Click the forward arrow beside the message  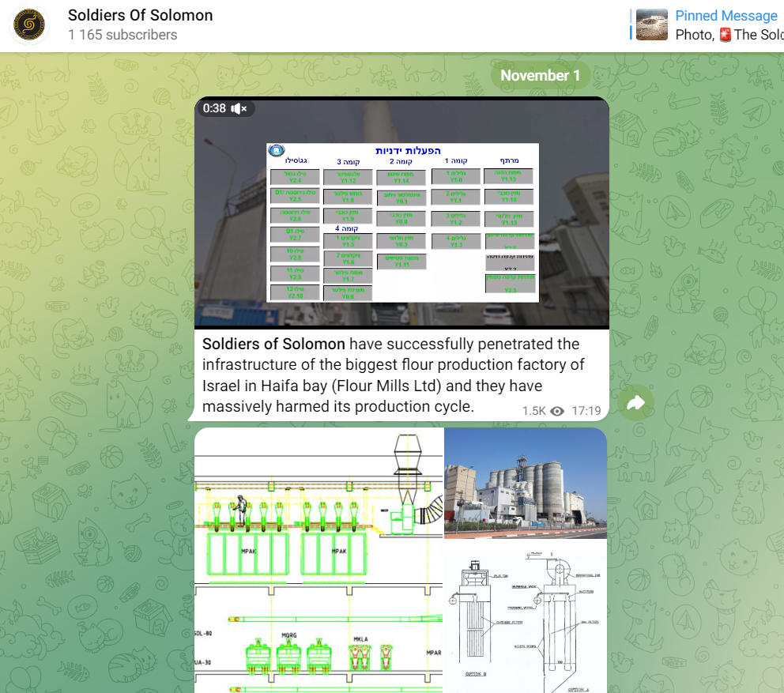(x=635, y=403)
